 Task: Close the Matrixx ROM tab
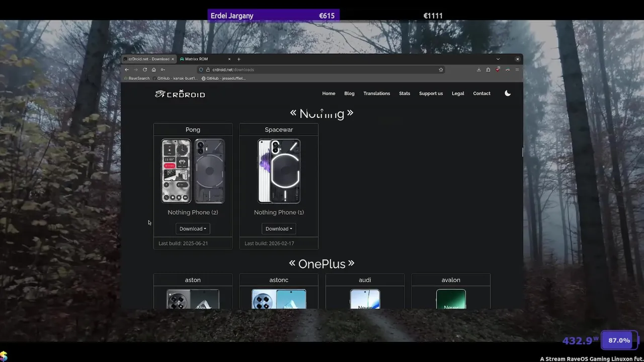229,59
